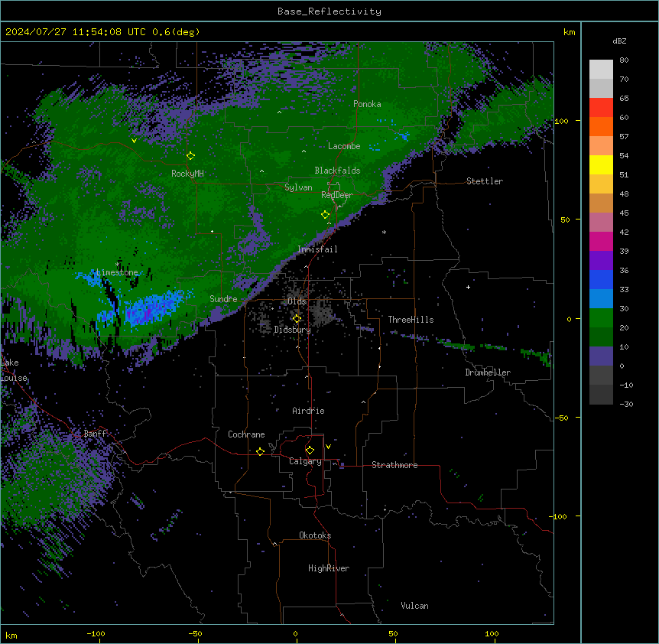Screen dimensions: 659x644
Task: Select the blue 36–33 dBZ legend swatch
Action: (x=601, y=280)
